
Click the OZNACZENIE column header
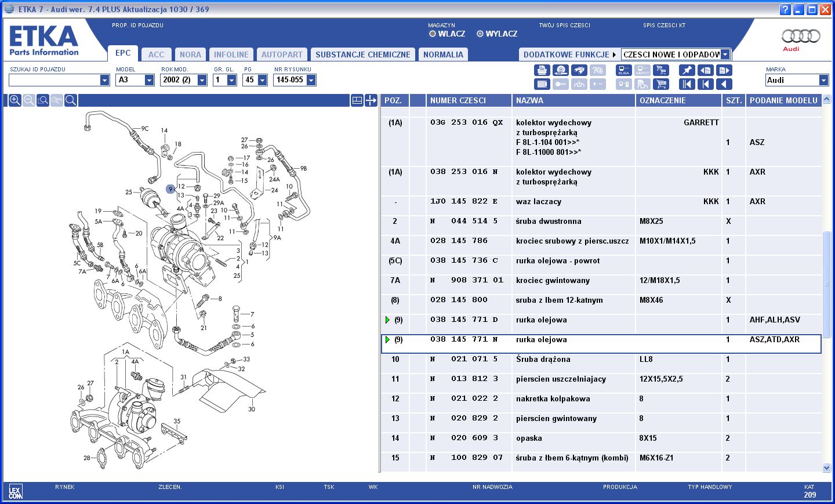[678, 100]
